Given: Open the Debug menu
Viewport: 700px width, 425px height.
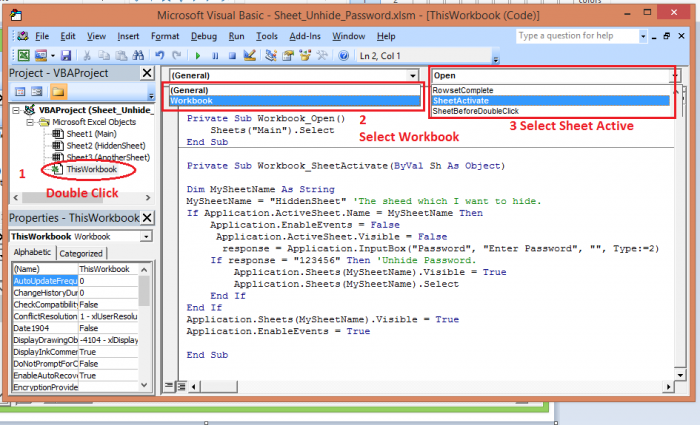Looking at the screenshot, I should pyautogui.click(x=203, y=36).
